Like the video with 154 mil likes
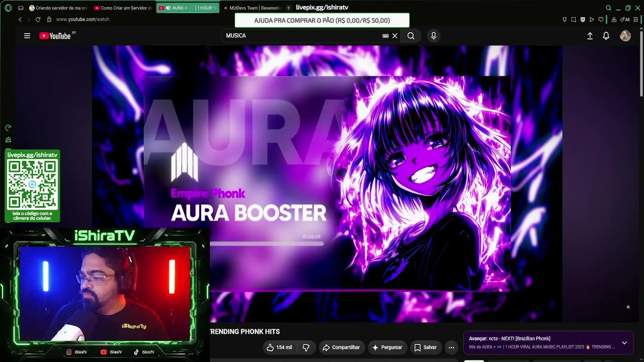The width and height of the screenshot is (644, 362). coord(279,347)
